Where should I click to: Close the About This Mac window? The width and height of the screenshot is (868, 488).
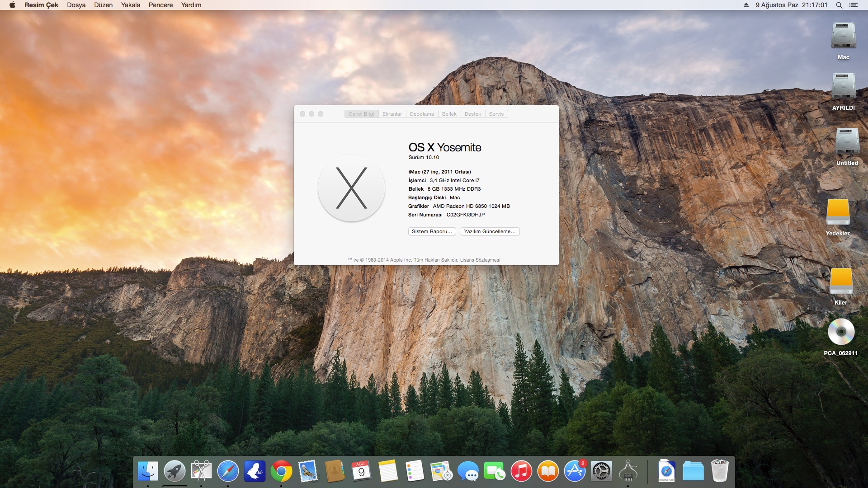302,114
